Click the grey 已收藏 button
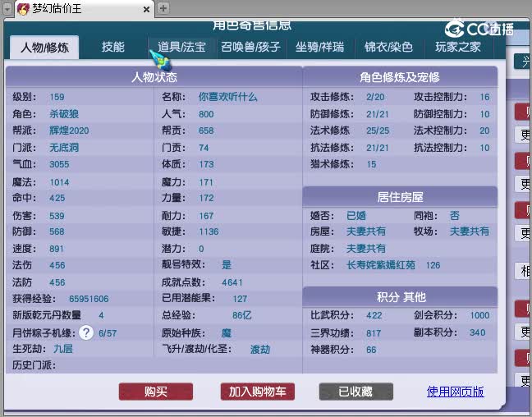The image size is (532, 417). coord(356,392)
